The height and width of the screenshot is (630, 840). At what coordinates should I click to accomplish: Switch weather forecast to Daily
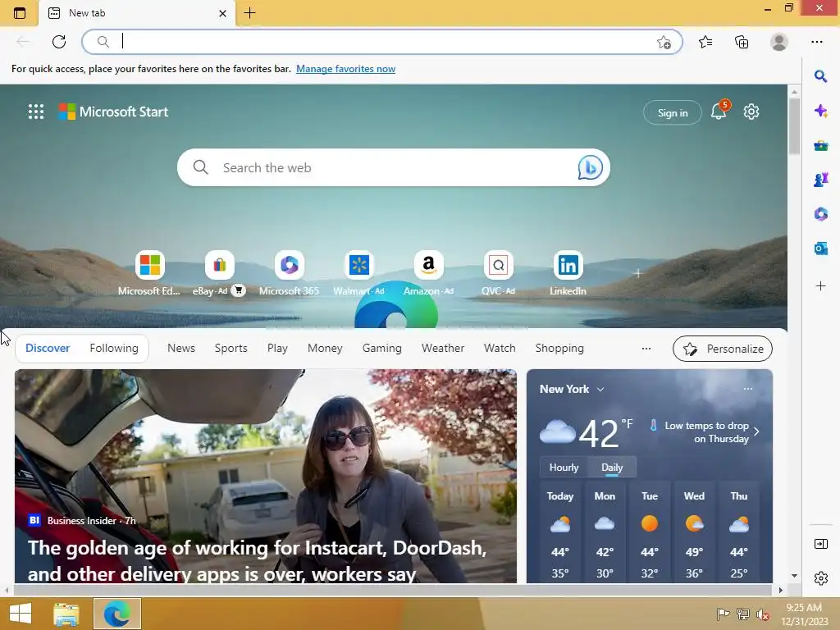(x=612, y=467)
